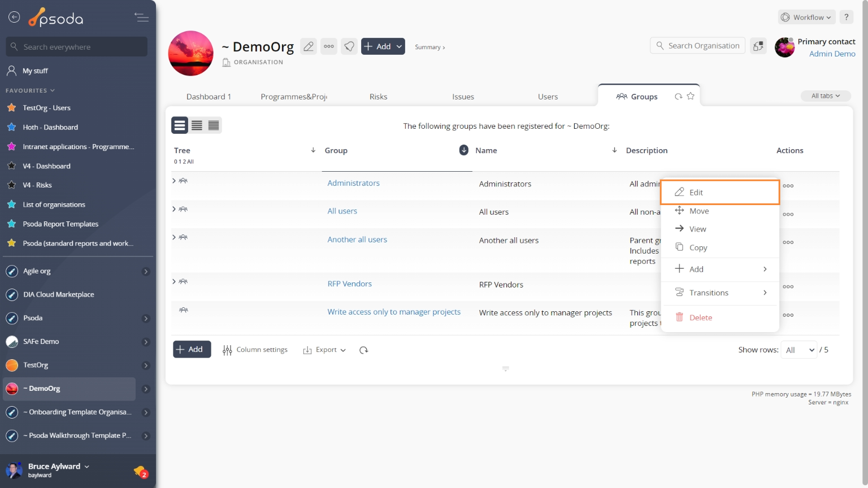This screenshot has height=488, width=868.
Task: Choose View from the context menu
Action: tap(720, 229)
